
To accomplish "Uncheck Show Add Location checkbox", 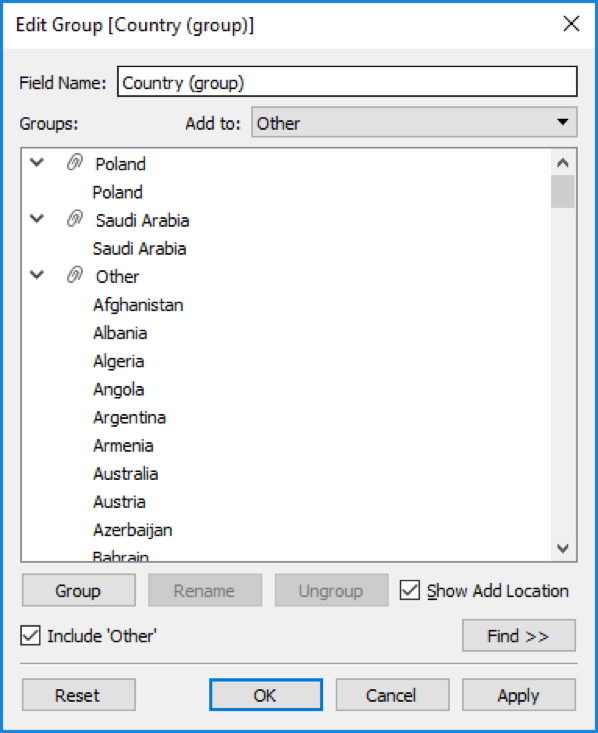I will 410,590.
